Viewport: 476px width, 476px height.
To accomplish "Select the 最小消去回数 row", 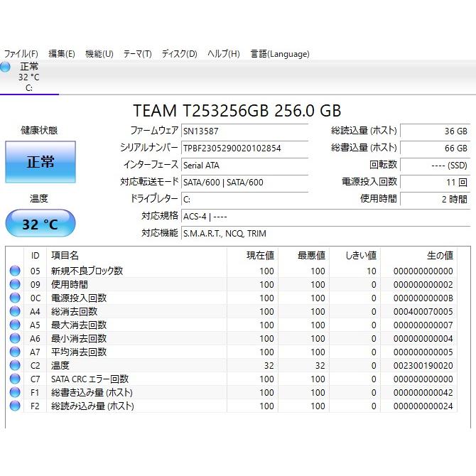I will (x=232, y=338).
